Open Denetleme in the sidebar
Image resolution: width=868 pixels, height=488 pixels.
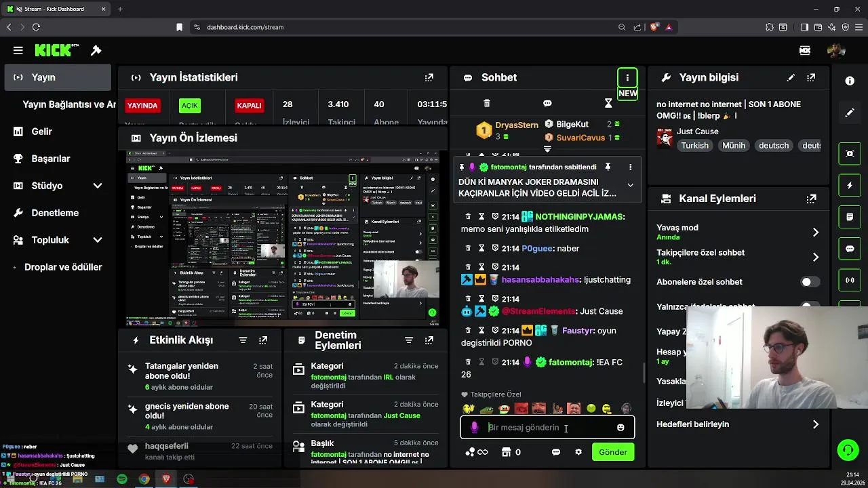pos(58,213)
